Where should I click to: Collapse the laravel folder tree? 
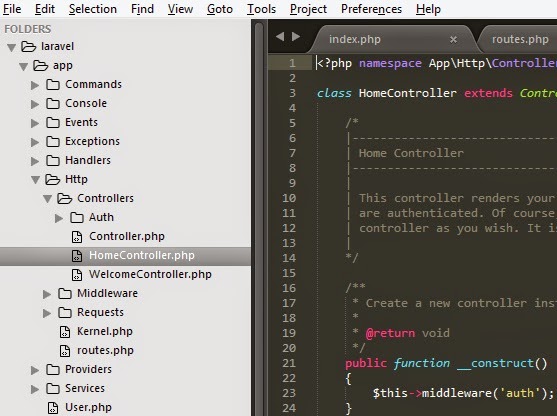coord(12,47)
